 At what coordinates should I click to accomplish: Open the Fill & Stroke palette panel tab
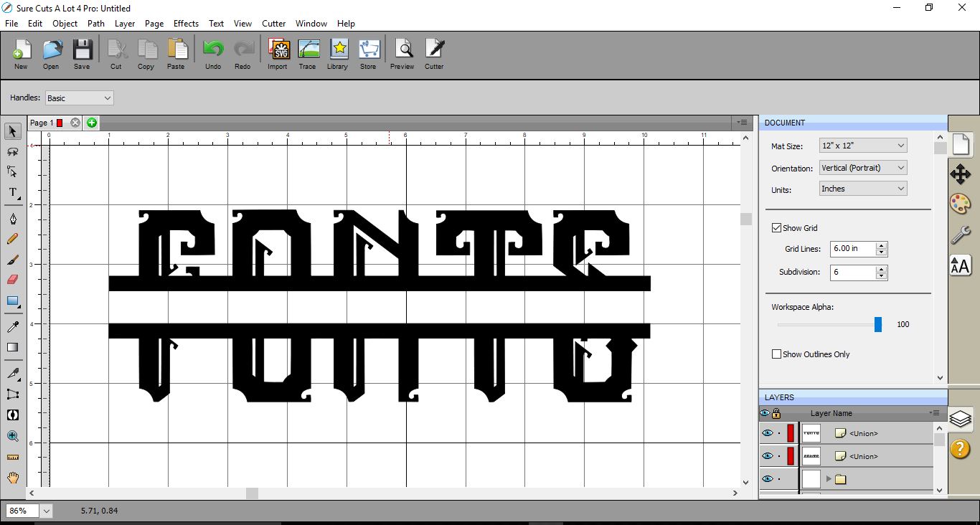tap(960, 204)
